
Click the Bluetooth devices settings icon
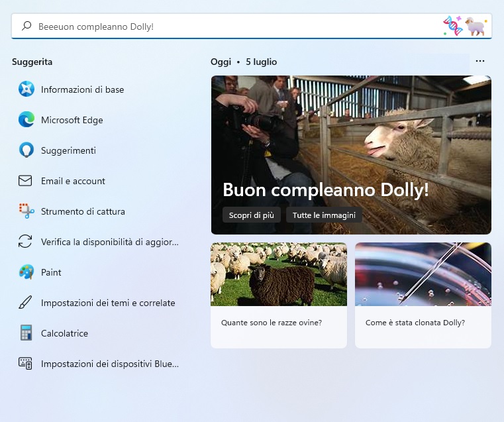click(x=25, y=364)
